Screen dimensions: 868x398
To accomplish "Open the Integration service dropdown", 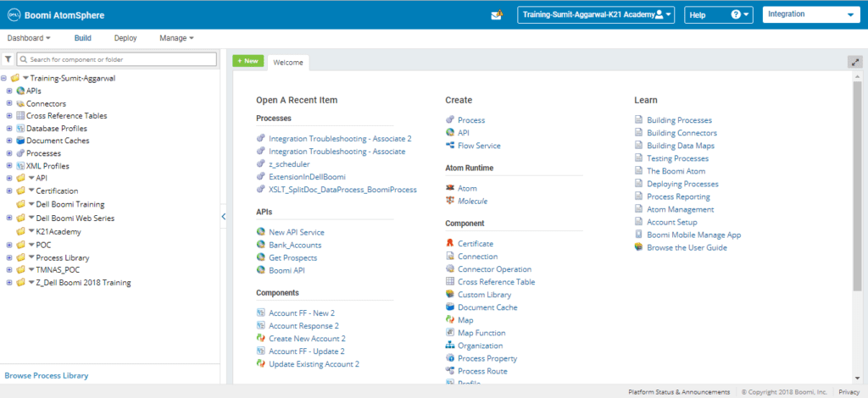I will (x=810, y=15).
